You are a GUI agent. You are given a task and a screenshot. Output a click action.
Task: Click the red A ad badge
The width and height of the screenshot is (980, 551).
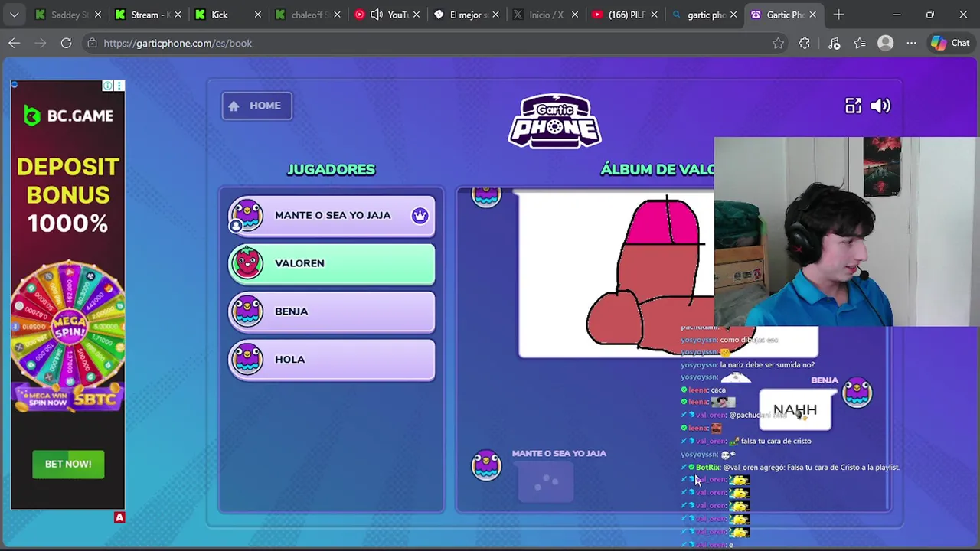click(119, 518)
